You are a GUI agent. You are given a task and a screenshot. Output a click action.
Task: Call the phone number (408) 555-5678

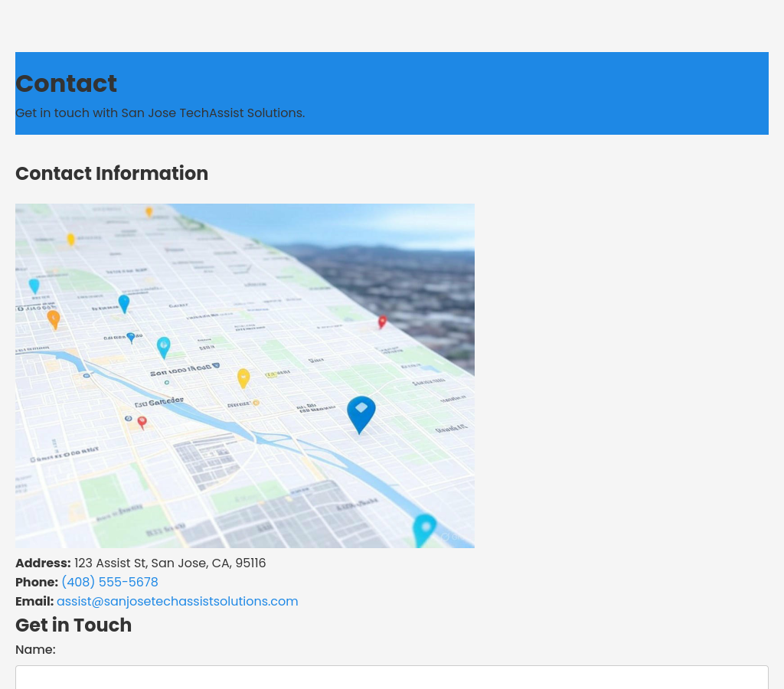[109, 582]
